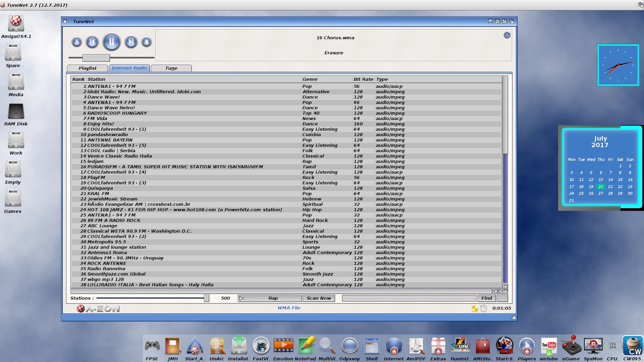Click the gold CD icon in status bar
Image resolution: width=644 pixels, height=362 pixels.
(475, 308)
